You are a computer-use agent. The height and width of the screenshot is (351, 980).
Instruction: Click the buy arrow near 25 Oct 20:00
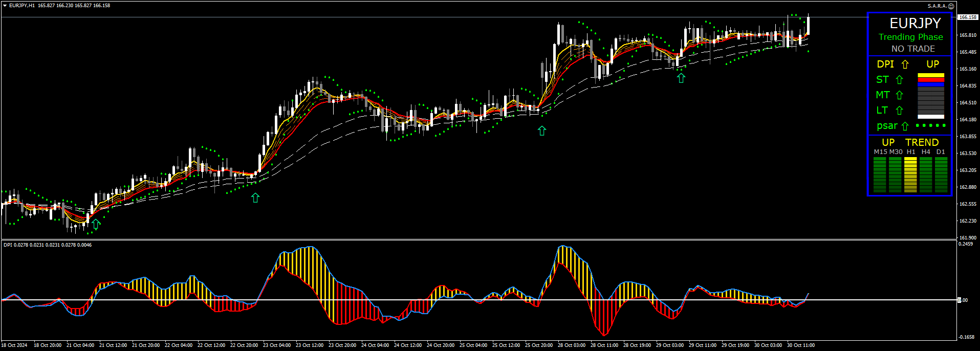[542, 131]
